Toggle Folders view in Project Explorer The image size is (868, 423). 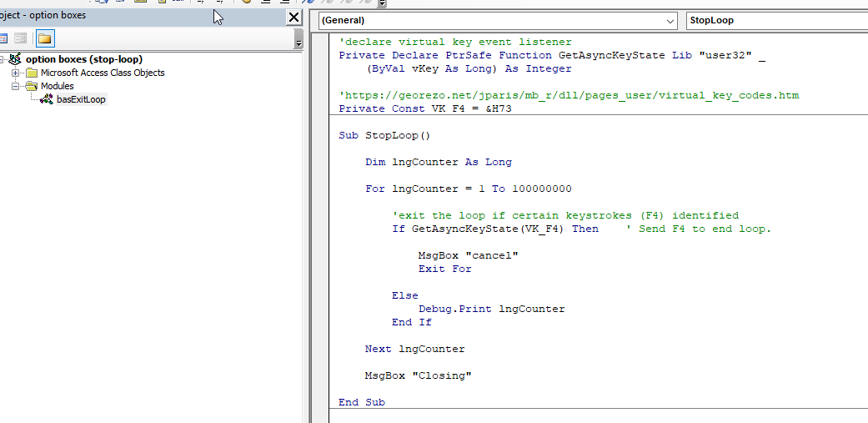click(x=44, y=38)
